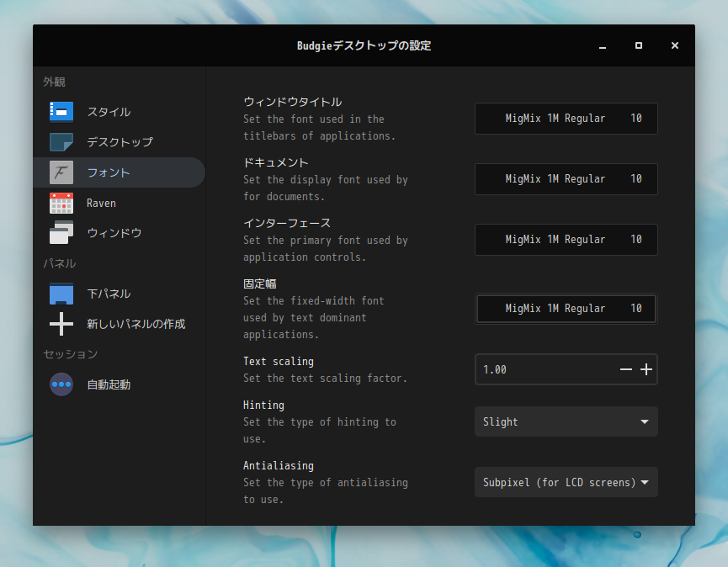Expand the Hinting dropdown showing Slight

pyautogui.click(x=566, y=421)
